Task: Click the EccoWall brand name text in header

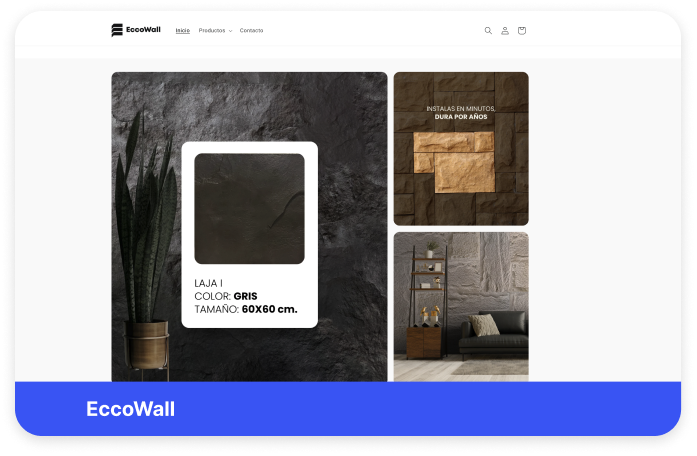Action: 143,30
